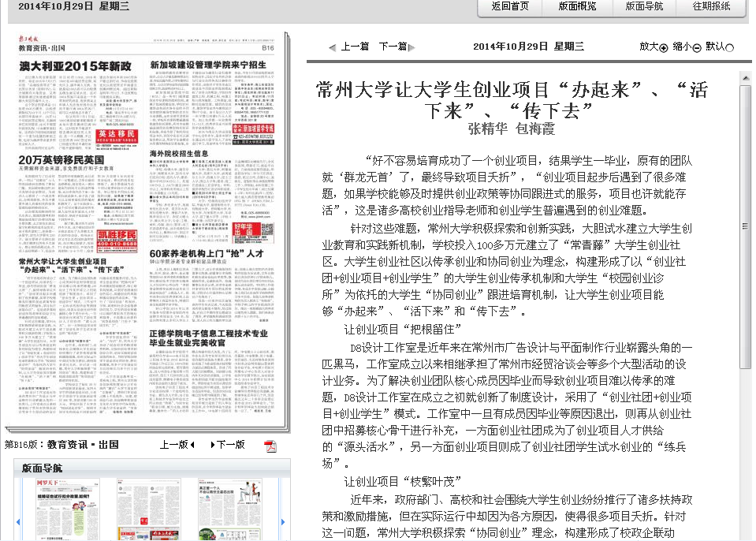The image size is (756, 541).
Task: Go to the next page with 下一版
Action: pos(228,445)
